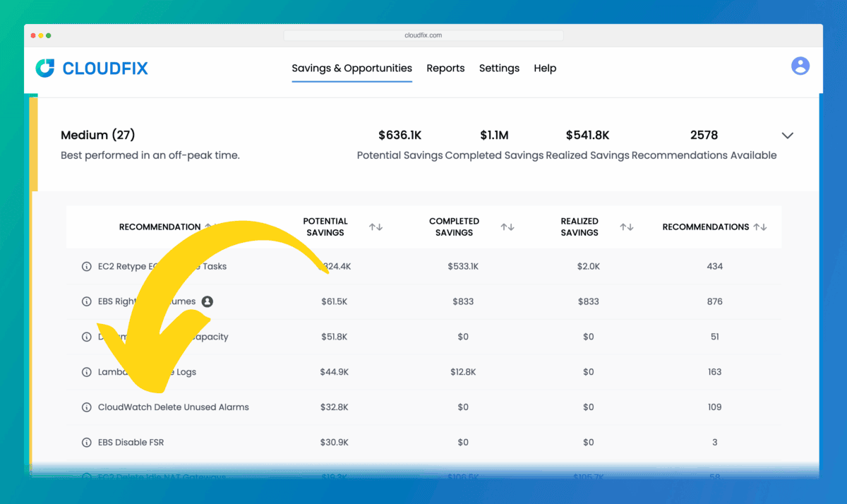
Task: Click info icon in the $61.5K EBS row
Action: tap(87, 302)
